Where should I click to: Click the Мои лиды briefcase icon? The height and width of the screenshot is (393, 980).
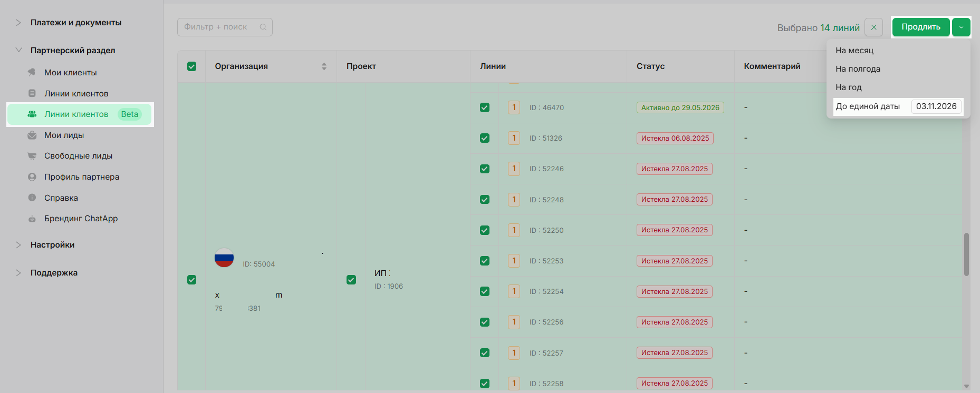click(x=32, y=135)
